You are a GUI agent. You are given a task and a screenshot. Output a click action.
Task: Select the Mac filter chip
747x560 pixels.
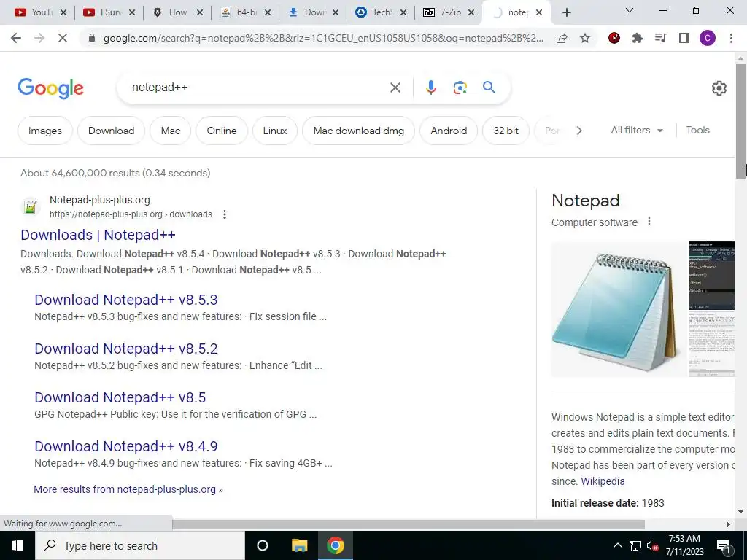(x=171, y=131)
